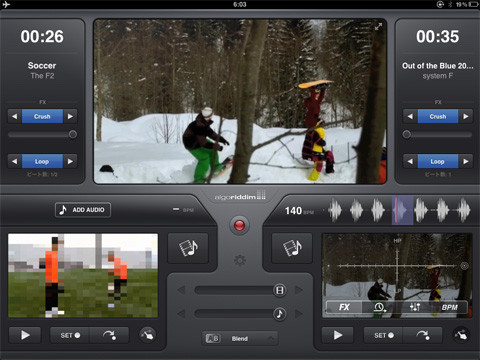Tap the rotation lock icon in status bar
This screenshot has width=480, height=360.
(440, 4)
